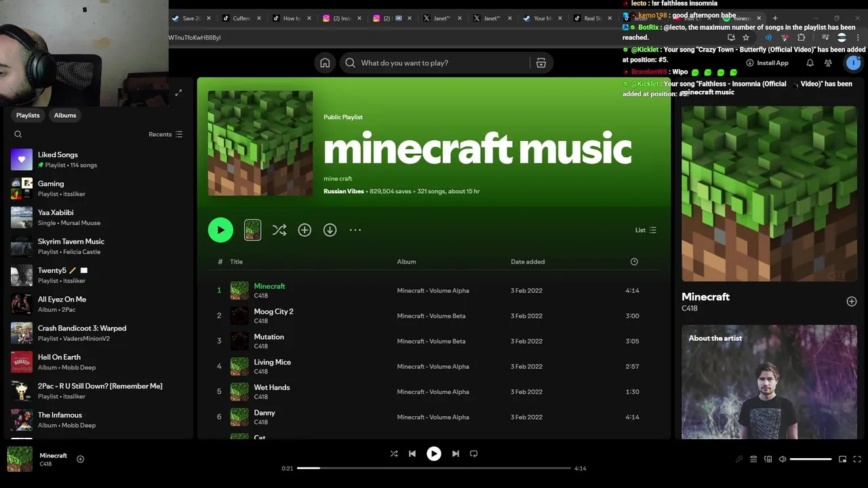Add Minecraft to library in right panel

(x=852, y=302)
